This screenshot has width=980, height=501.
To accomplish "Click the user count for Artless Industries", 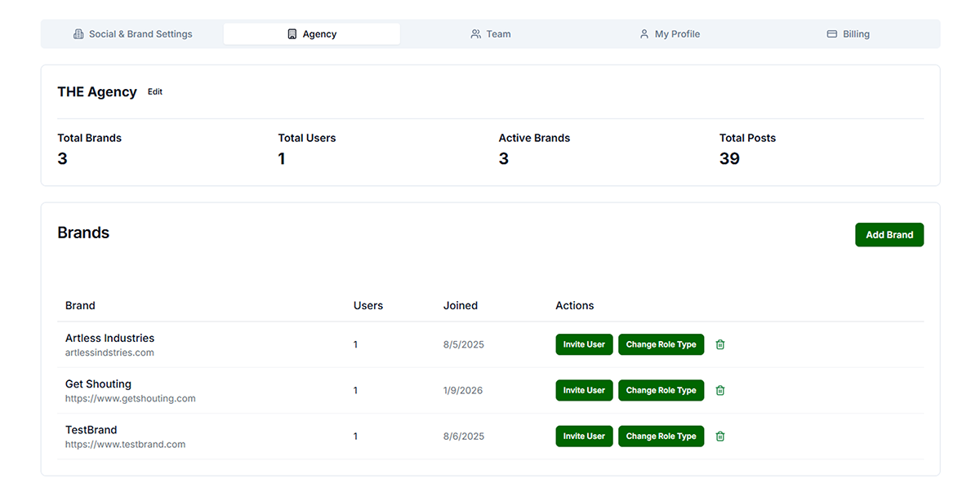I will (x=355, y=344).
